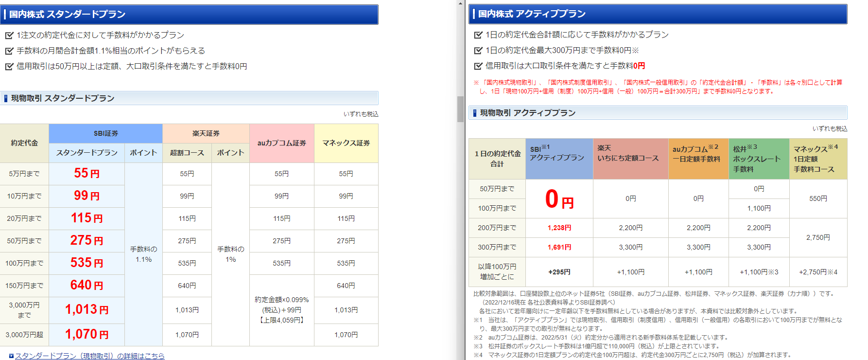This screenshot has height=360, width=868.
Task: Click the 550円 マネックス cell
Action: point(818,198)
